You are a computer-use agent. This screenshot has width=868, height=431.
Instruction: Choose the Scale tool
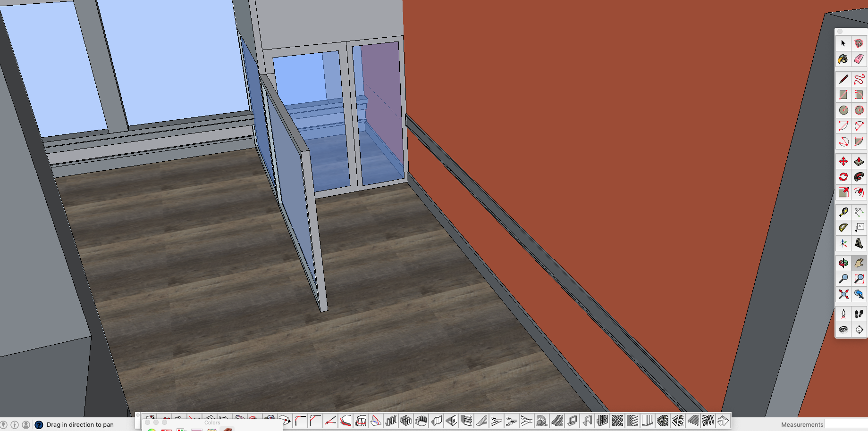(843, 192)
